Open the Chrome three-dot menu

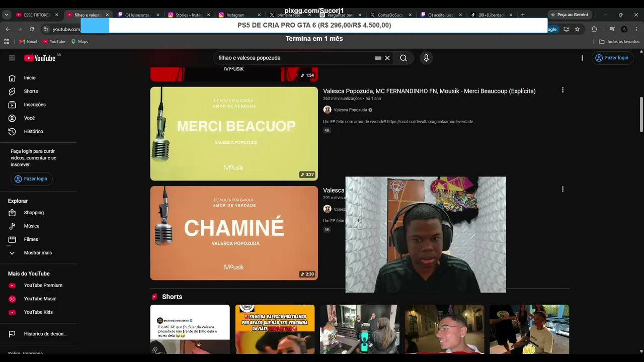pyautogui.click(x=636, y=29)
